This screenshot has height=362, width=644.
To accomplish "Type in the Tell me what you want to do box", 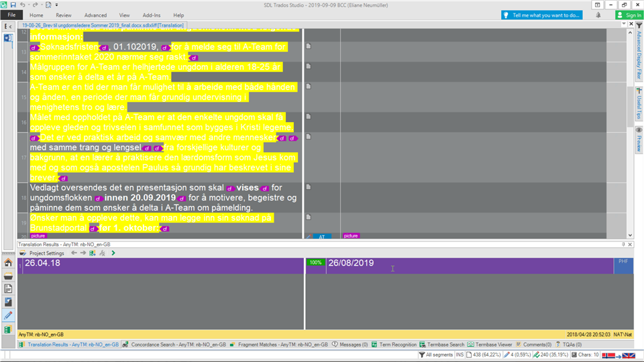I will click(x=542, y=15).
